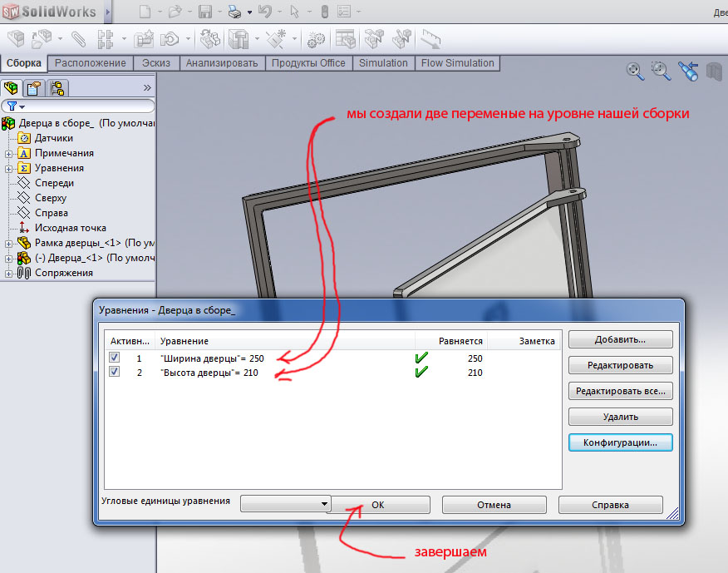728x573 pixels.
Task: Click the Print icon in the top toolbar
Action: pos(234,12)
